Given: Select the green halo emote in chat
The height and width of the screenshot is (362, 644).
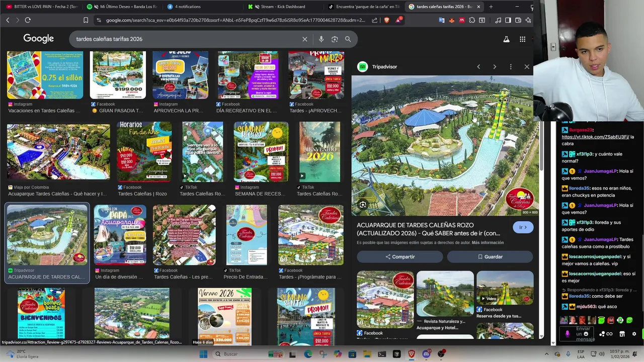Looking at the screenshot, I should point(601,320).
